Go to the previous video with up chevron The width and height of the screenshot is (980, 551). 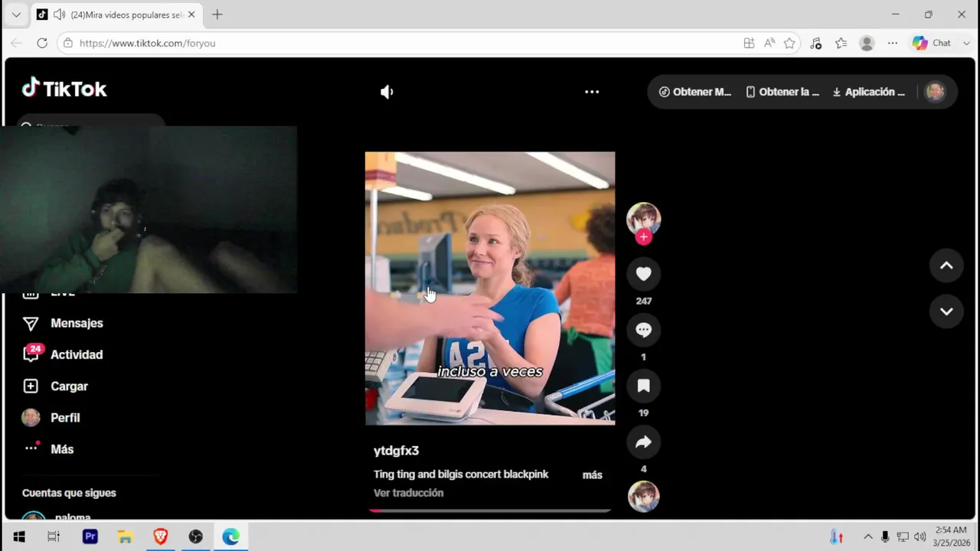coord(946,266)
